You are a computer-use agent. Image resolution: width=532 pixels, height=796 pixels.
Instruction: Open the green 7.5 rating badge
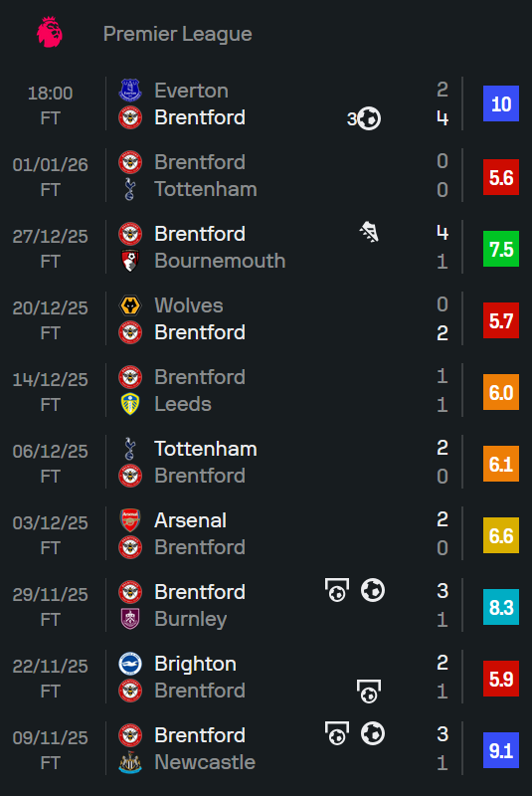[x=500, y=249]
